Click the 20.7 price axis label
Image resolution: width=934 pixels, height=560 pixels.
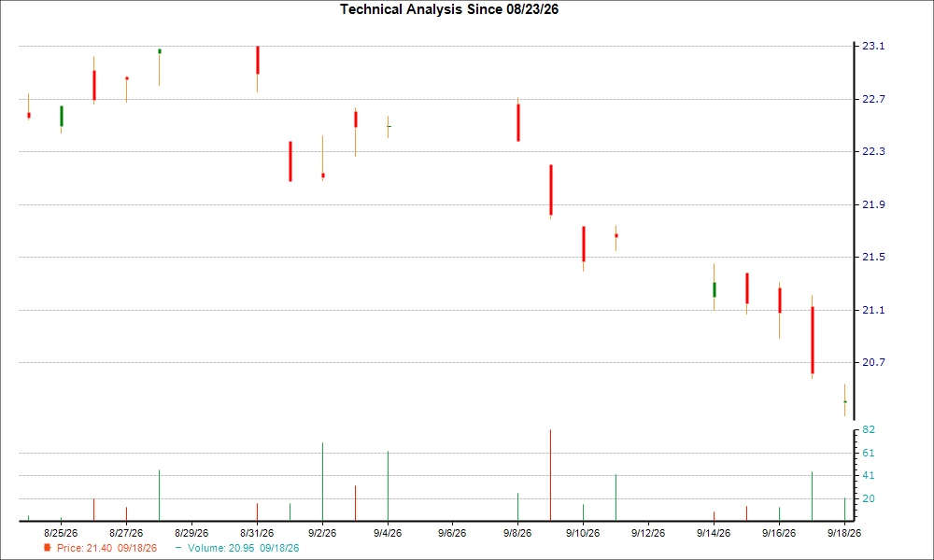coord(874,362)
